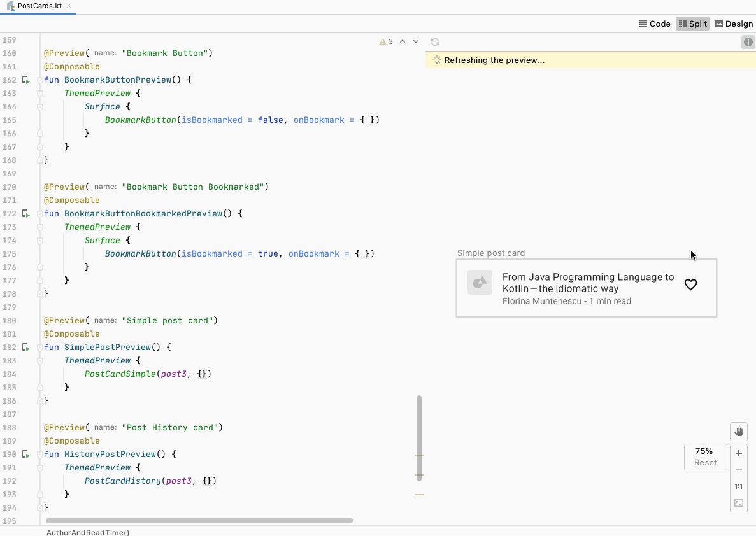Collapse ThemedPreview block at line 173
Viewport: 756px width, 536px height.
tap(40, 227)
